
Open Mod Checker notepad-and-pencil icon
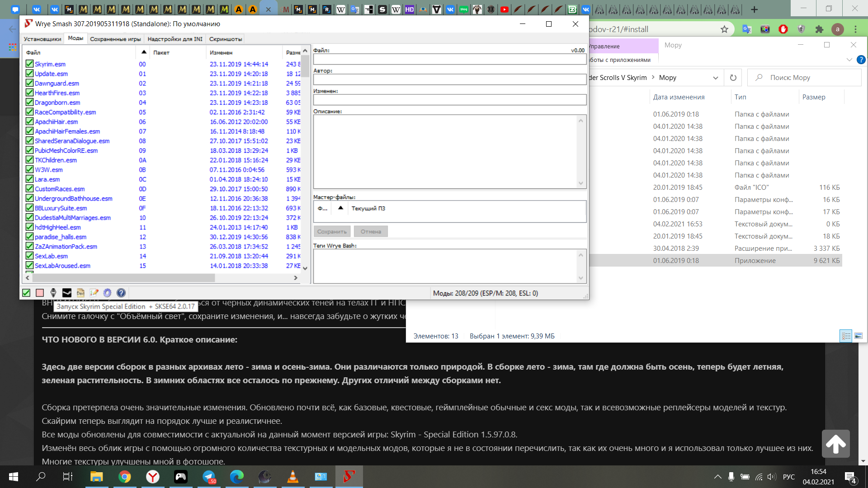(94, 293)
